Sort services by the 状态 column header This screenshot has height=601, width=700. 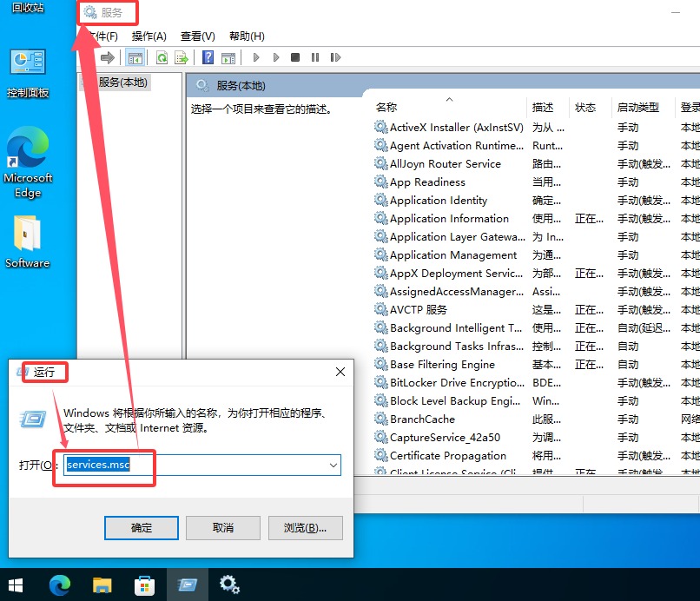pyautogui.click(x=587, y=107)
